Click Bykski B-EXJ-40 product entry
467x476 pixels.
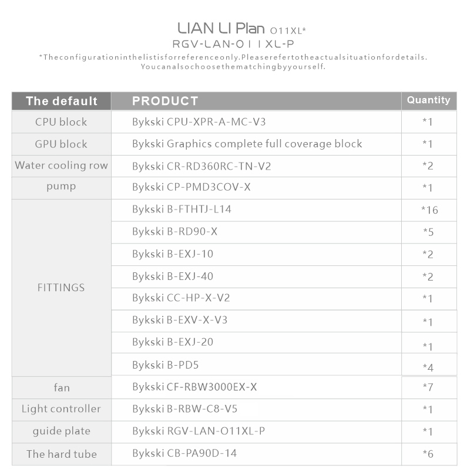[173, 276]
